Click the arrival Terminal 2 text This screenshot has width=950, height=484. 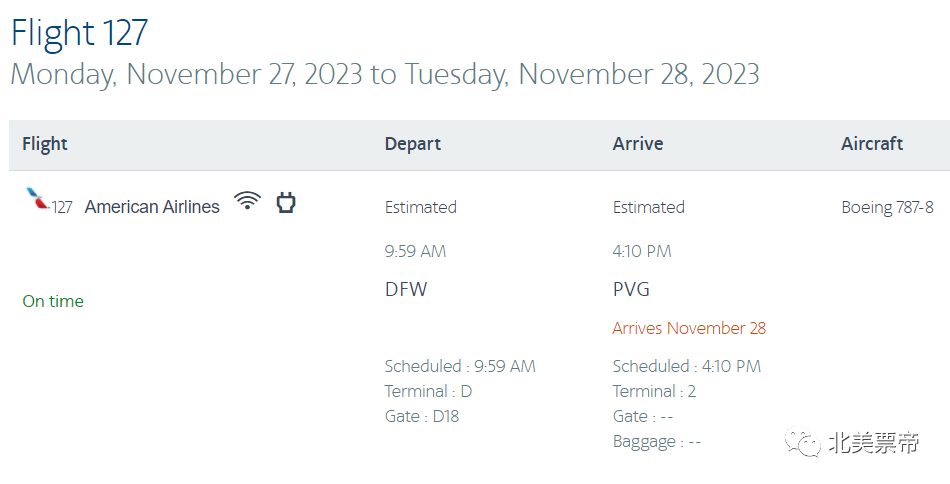(654, 391)
